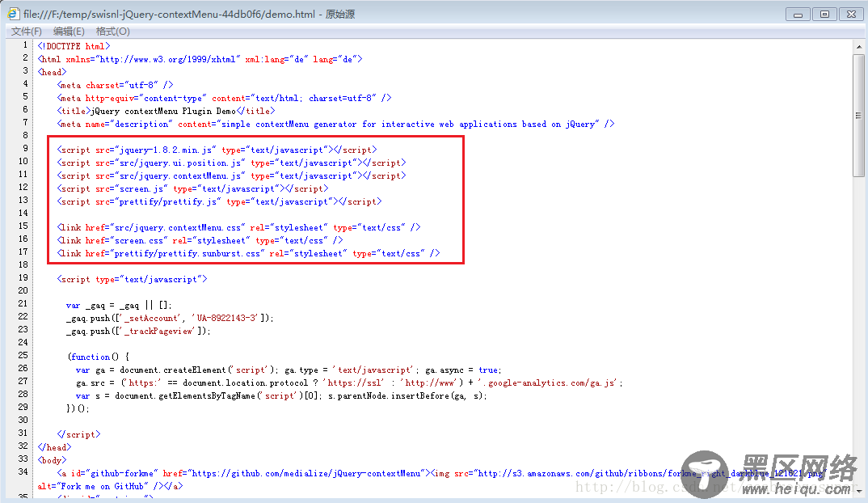Click the title jQuery contextMenu Plugin Demo line
Screen dimensions: 868x503
coord(166,112)
